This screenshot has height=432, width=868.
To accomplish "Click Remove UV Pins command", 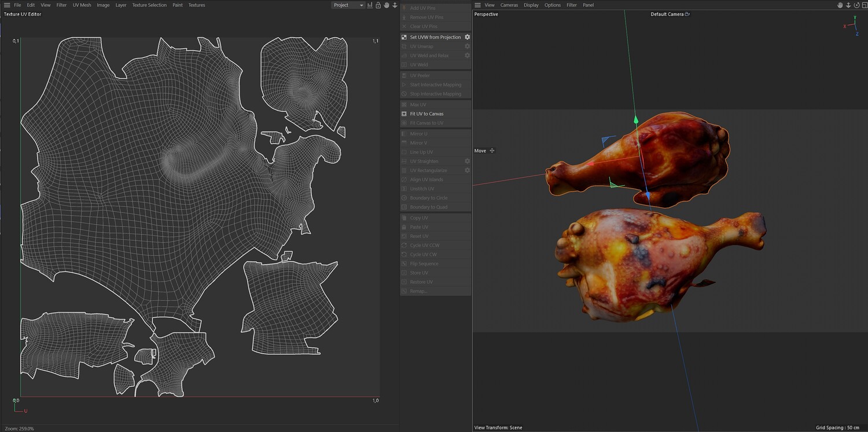I will pyautogui.click(x=435, y=17).
